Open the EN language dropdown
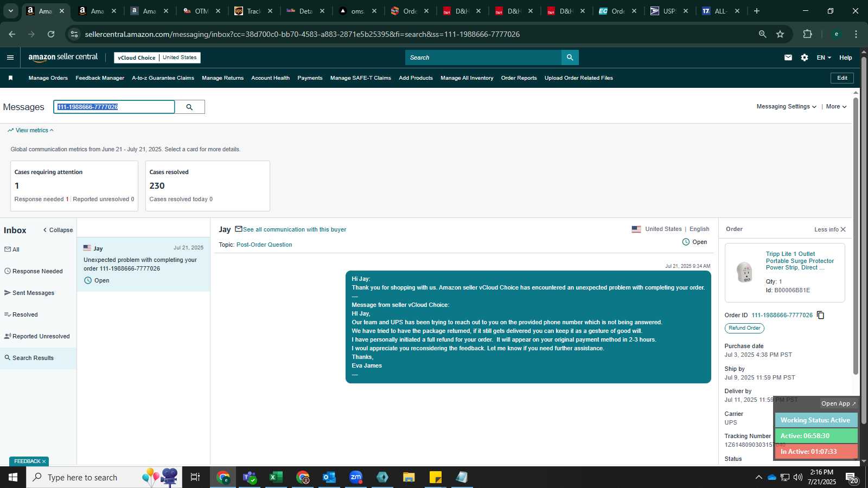868x488 pixels. [824, 57]
